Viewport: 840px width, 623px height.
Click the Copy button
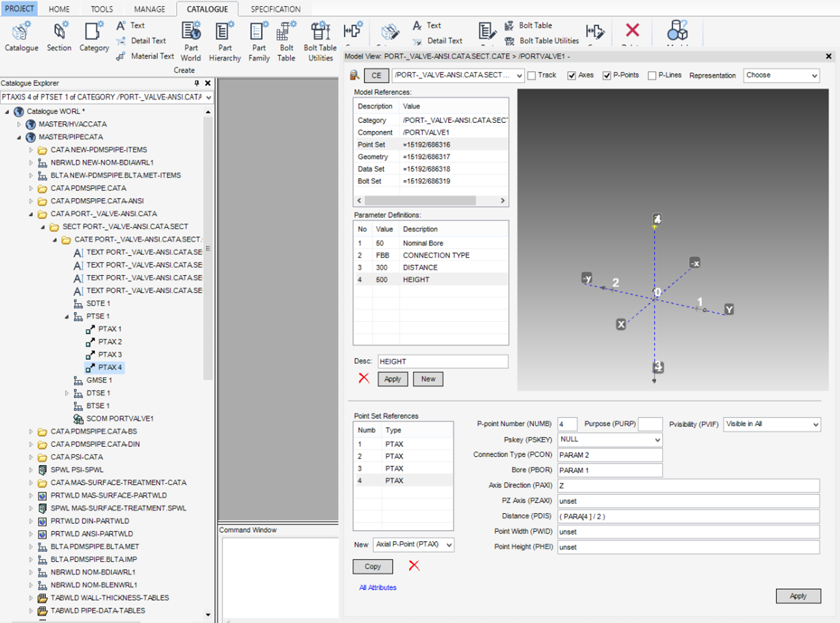(x=373, y=566)
